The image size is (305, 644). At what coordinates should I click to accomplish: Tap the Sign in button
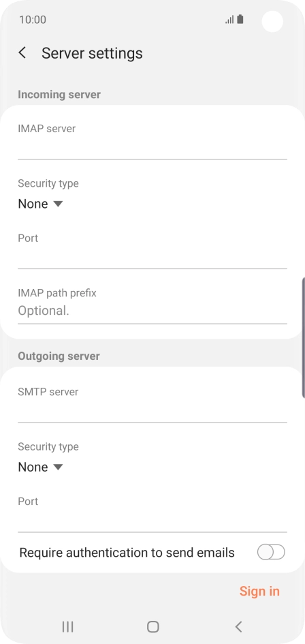click(259, 591)
